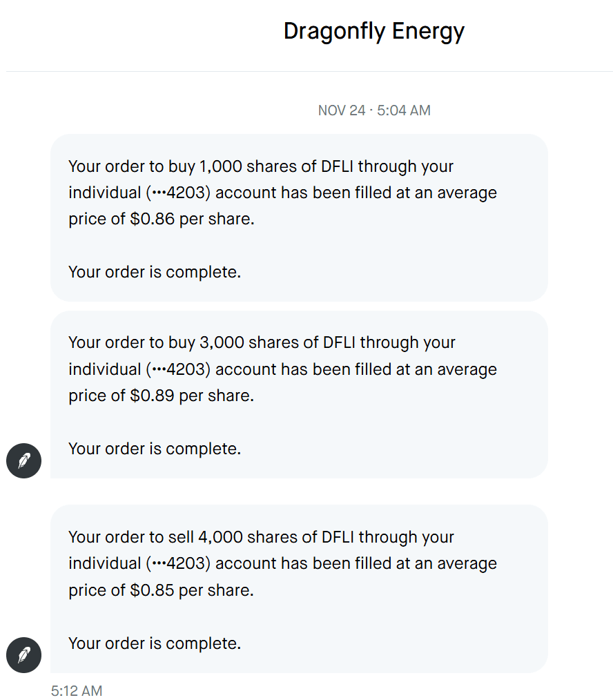The height and width of the screenshot is (700, 613).
Task: Click the $0.85 average price text
Action: pyautogui.click(x=152, y=591)
